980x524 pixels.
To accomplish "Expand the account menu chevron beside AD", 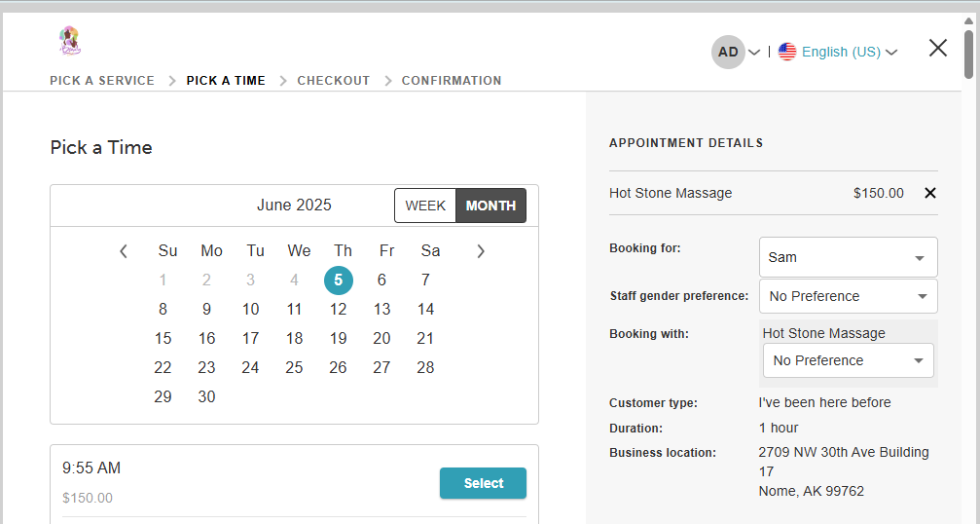I will 754,52.
